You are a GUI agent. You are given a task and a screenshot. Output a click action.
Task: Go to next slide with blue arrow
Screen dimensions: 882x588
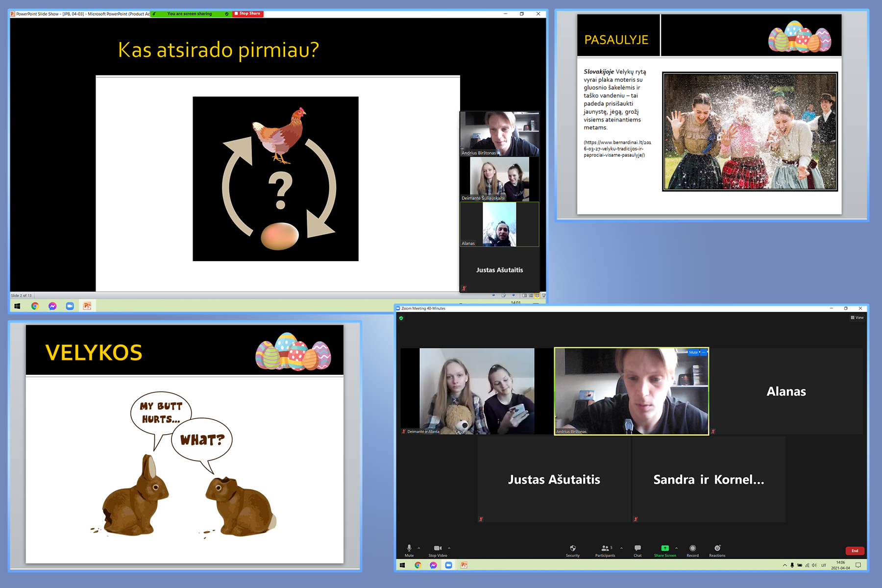coord(514,295)
